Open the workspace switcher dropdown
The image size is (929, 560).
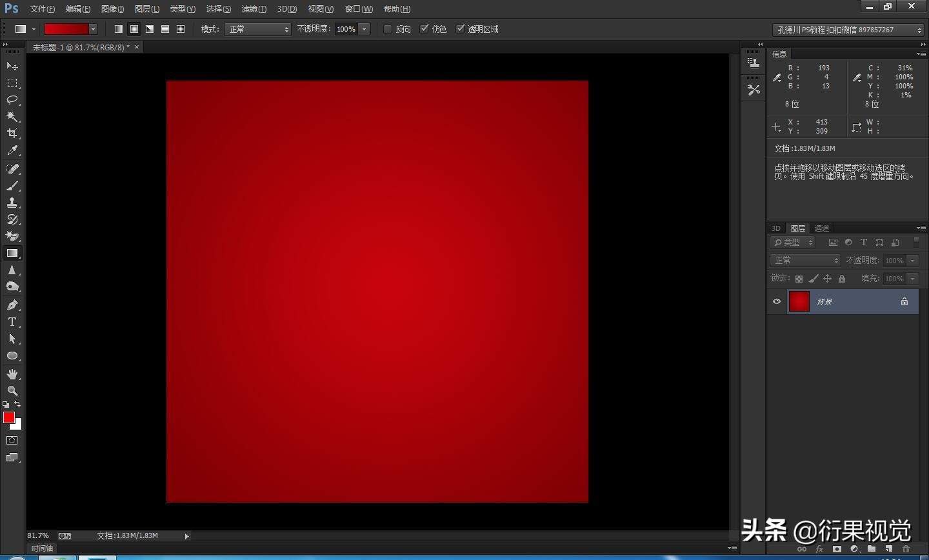tap(848, 30)
